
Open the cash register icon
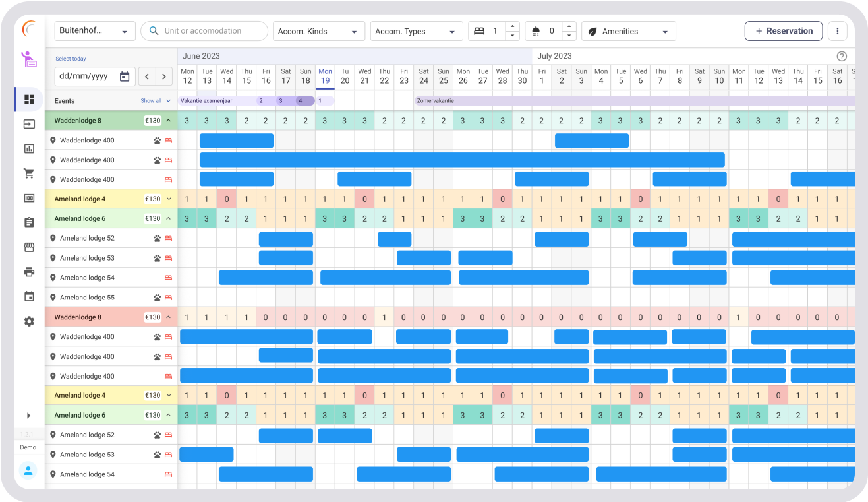(x=28, y=197)
